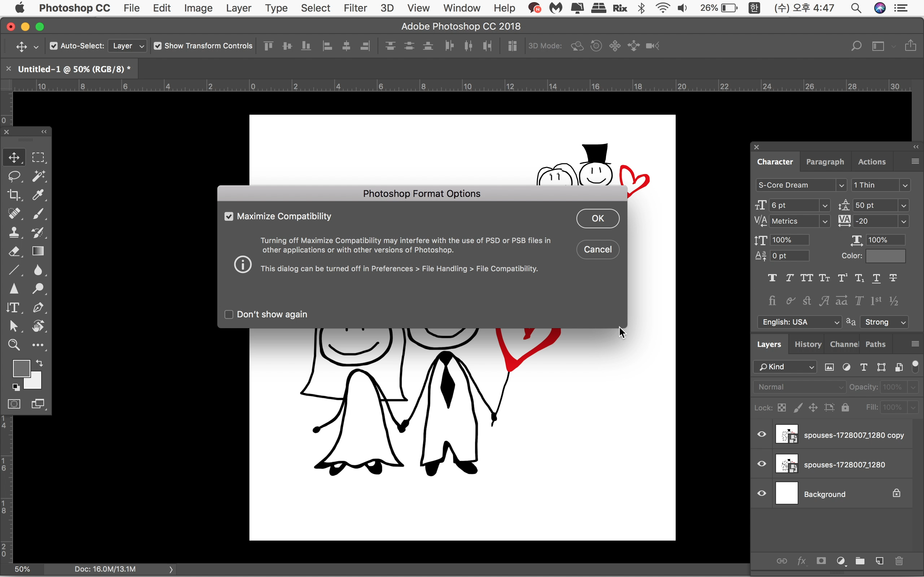Expand the English: USA language dropdown
The image size is (924, 577).
coord(799,322)
